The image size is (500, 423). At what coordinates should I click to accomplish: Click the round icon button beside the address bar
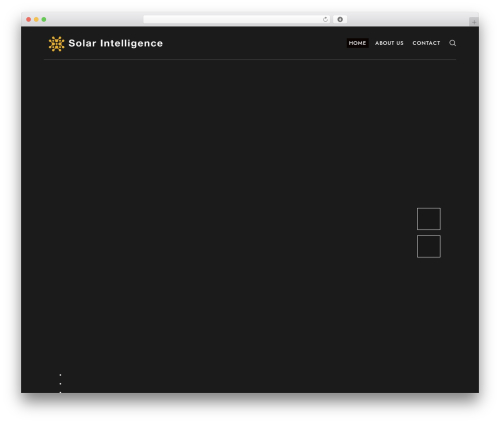pos(340,19)
